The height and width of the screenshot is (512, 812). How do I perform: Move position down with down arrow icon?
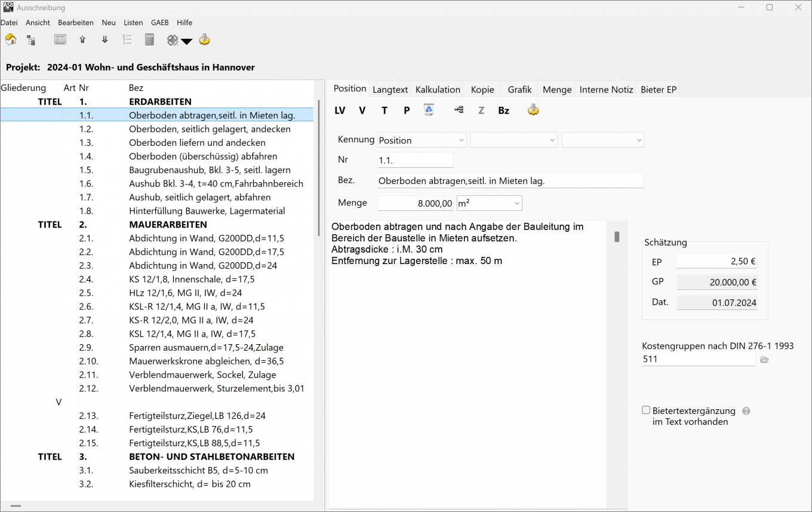point(105,40)
